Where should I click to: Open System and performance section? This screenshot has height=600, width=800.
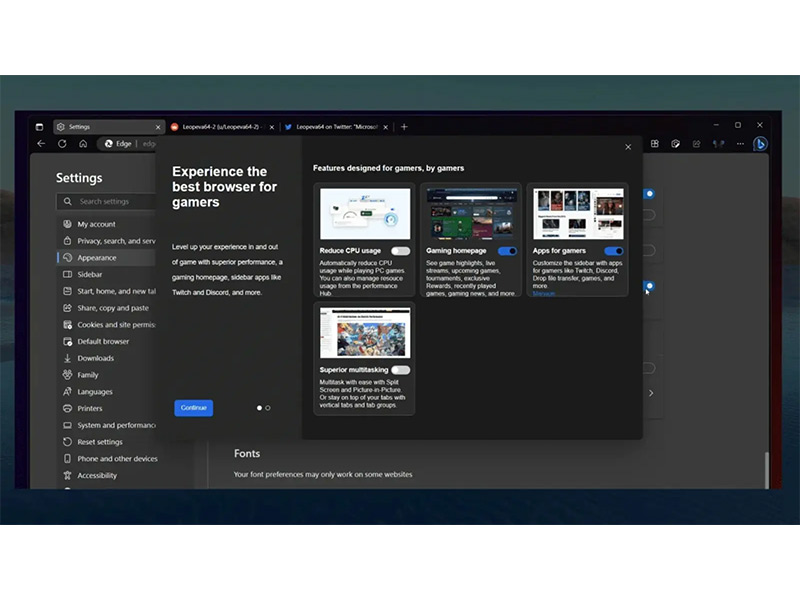[106, 425]
